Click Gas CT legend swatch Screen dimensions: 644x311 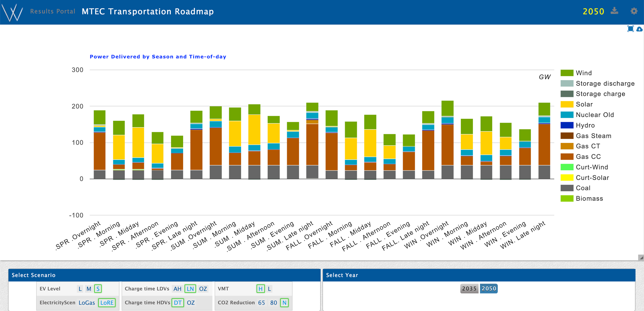click(567, 146)
